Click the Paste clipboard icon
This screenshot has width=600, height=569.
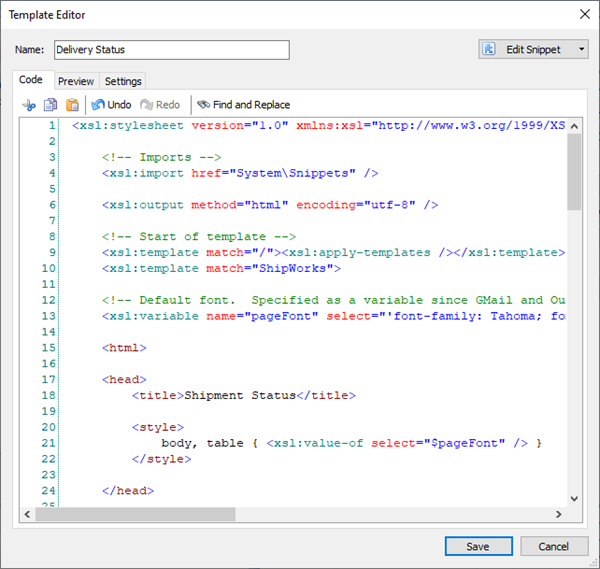coord(72,105)
